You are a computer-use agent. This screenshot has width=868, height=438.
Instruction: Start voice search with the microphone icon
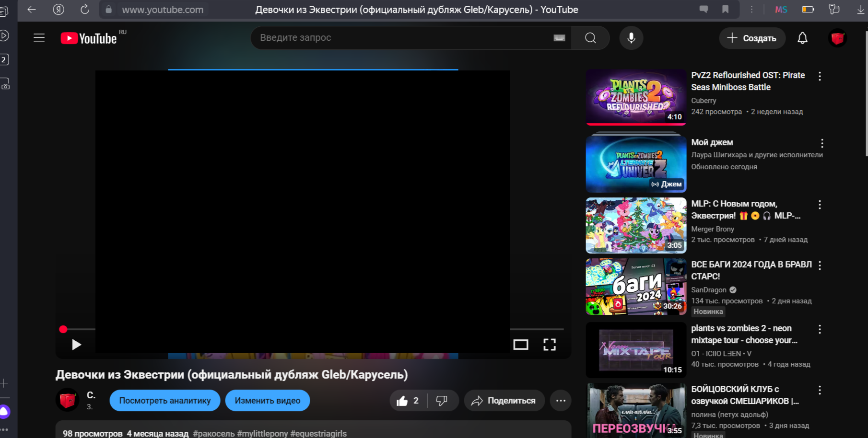click(631, 38)
